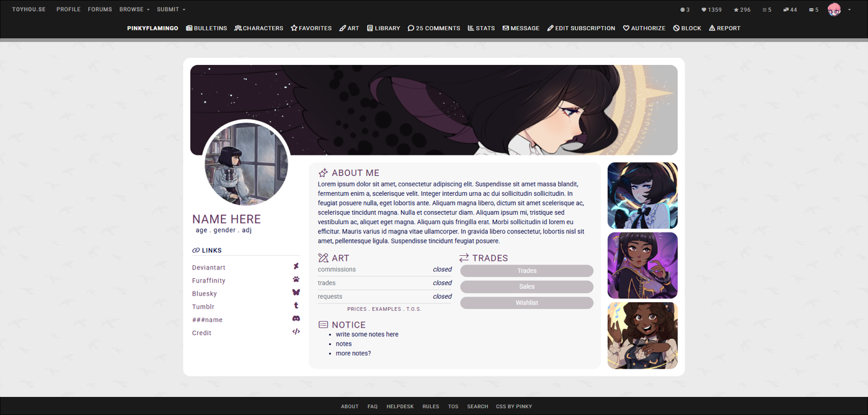Open the mail inbox counter showing 5
The image size is (868, 415).
point(813,9)
